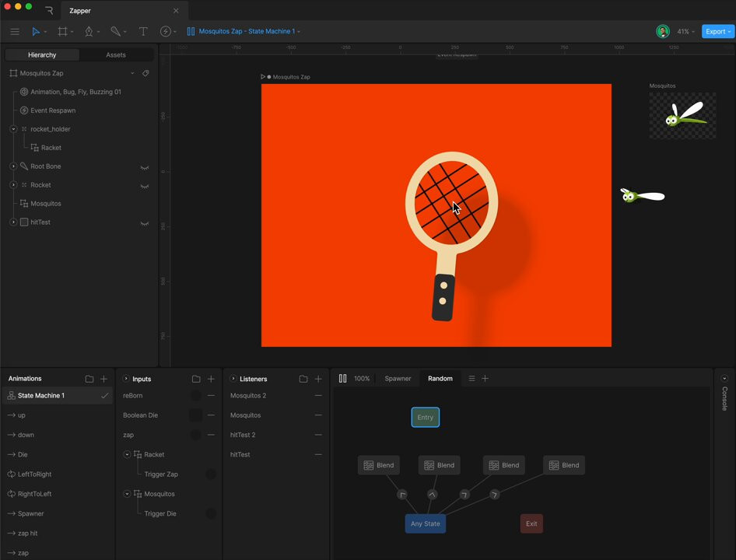Screen dimensions: 736x560
Task: Add a new animation with plus icon
Action: click(x=103, y=379)
